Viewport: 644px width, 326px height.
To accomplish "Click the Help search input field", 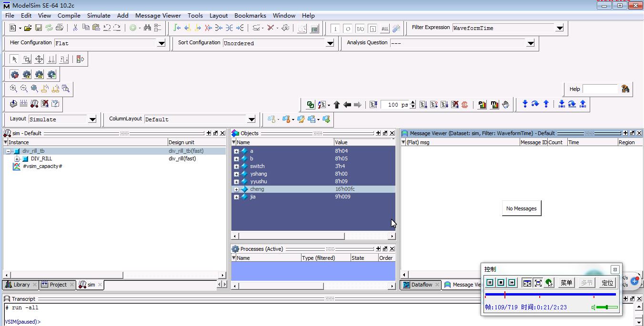I will pos(600,89).
